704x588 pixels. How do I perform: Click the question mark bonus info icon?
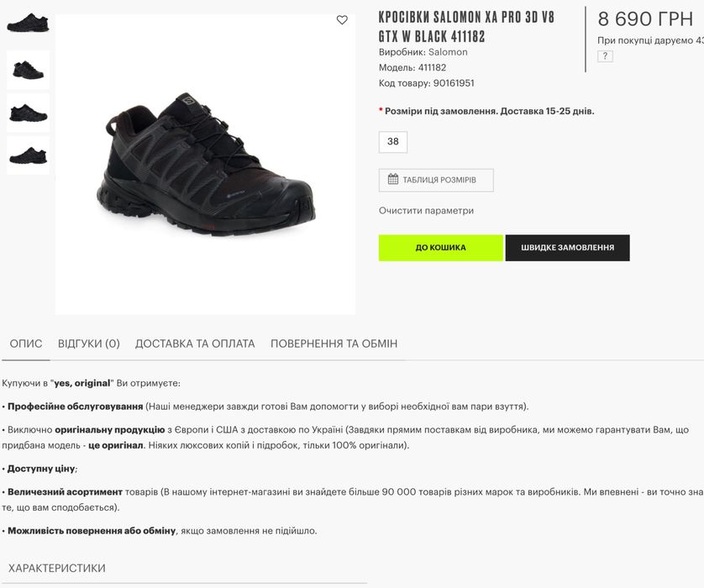pyautogui.click(x=605, y=56)
